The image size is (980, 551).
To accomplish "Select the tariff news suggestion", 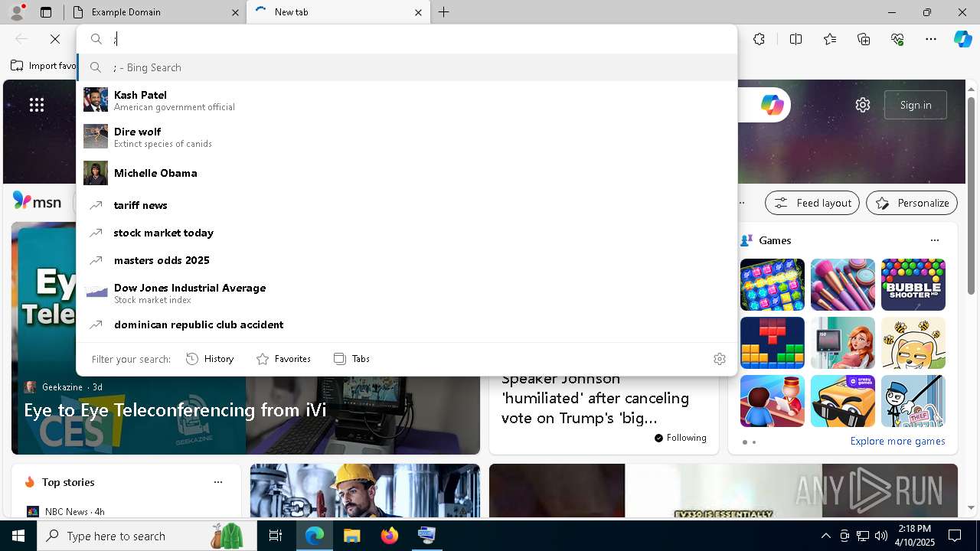I will pos(407,205).
